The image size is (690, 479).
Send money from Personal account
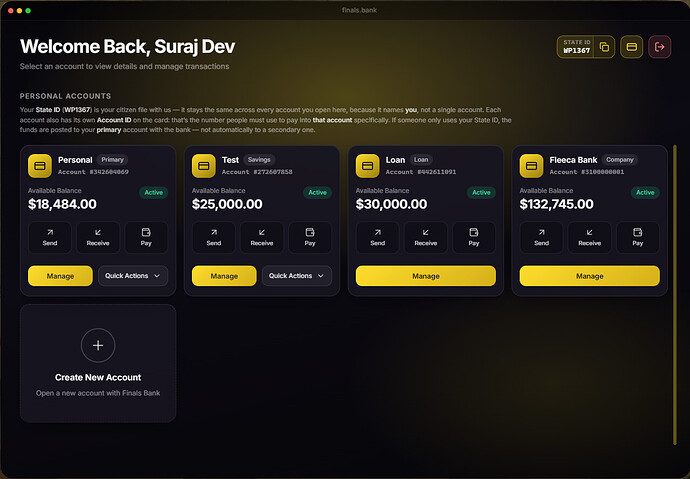pyautogui.click(x=50, y=238)
